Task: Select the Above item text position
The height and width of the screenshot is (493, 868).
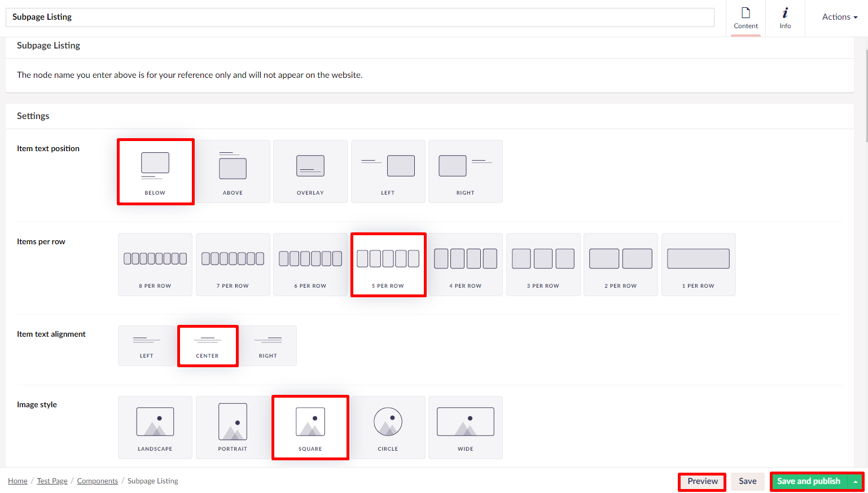Action: coord(233,171)
